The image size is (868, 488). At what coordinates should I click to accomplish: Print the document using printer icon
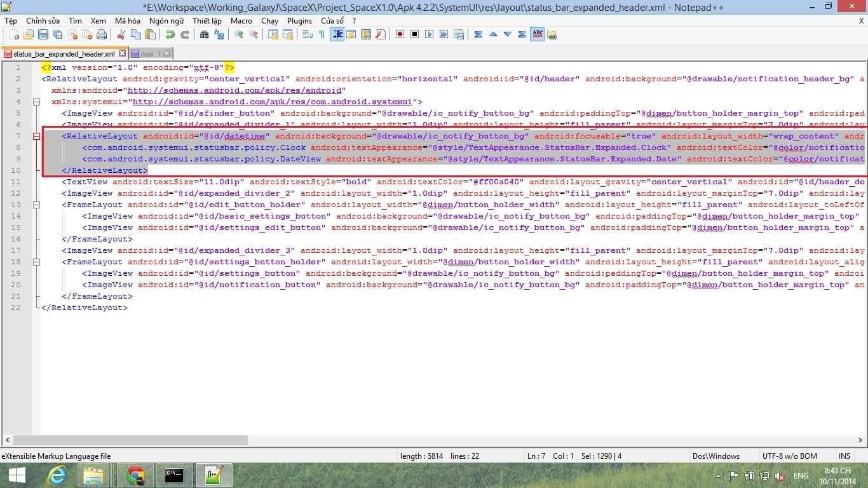102,34
